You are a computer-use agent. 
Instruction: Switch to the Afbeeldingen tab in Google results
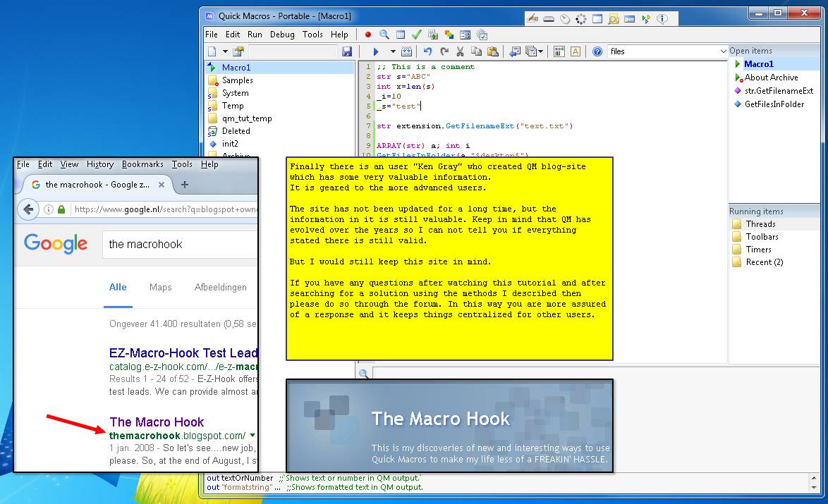coord(220,287)
